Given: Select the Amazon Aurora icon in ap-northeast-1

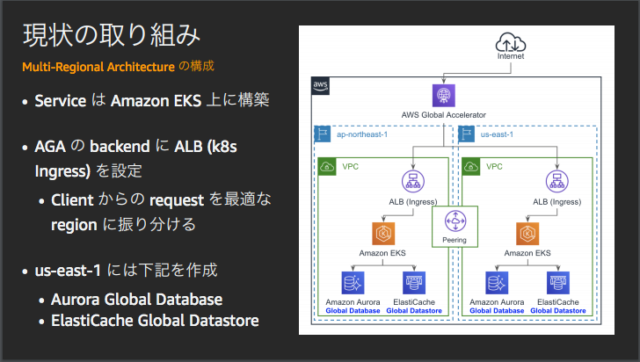Looking at the screenshot, I should [353, 283].
